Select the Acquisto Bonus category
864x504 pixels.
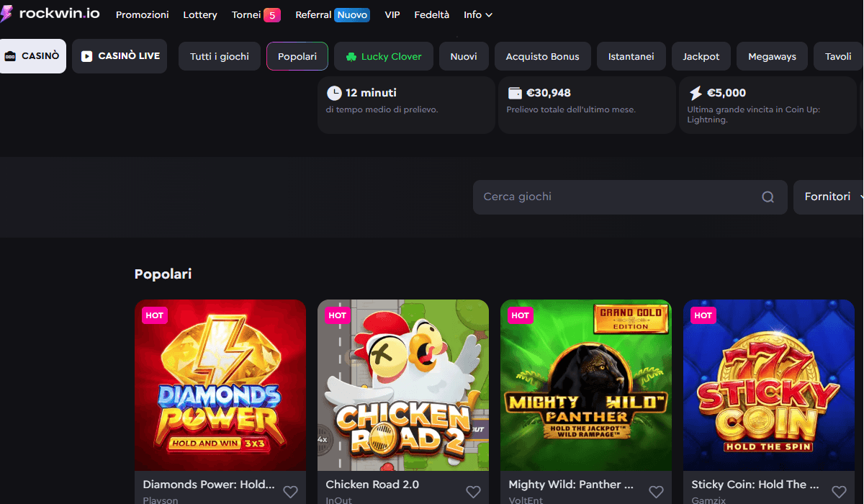tap(543, 57)
